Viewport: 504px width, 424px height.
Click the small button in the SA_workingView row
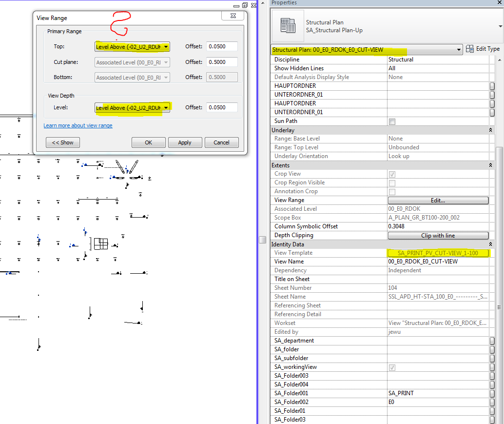(492, 367)
